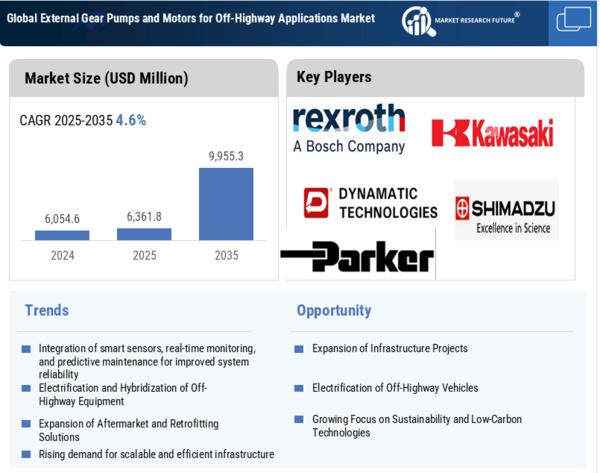600x473 pixels.
Task: Select the Opportunity section heading
Action: [334, 310]
